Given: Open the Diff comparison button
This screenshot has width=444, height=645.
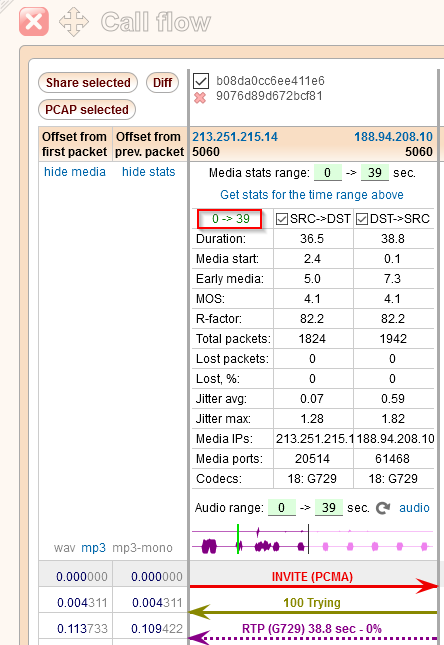Looking at the screenshot, I should click(x=163, y=83).
